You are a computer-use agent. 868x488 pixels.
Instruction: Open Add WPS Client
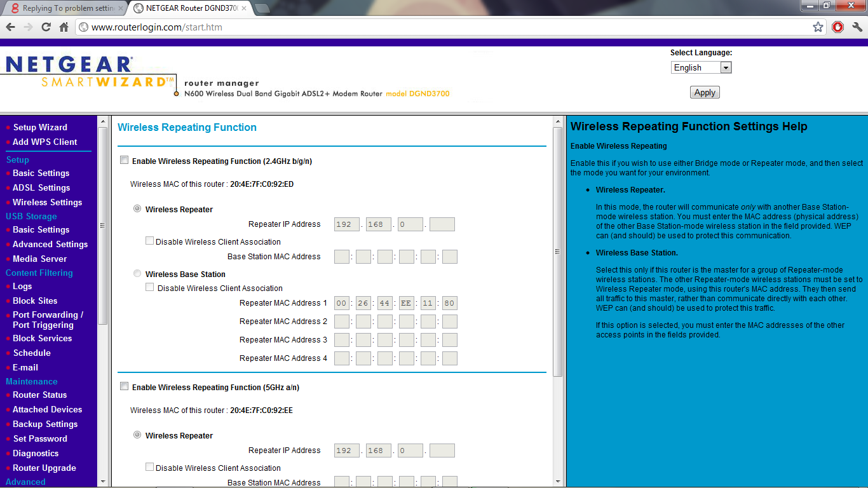point(44,142)
